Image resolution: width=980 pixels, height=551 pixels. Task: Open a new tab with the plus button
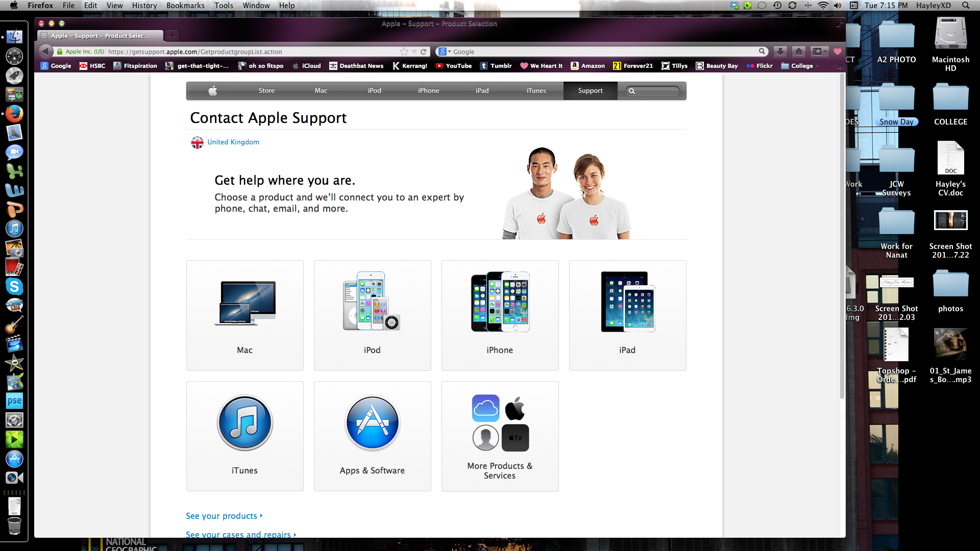coord(172,36)
